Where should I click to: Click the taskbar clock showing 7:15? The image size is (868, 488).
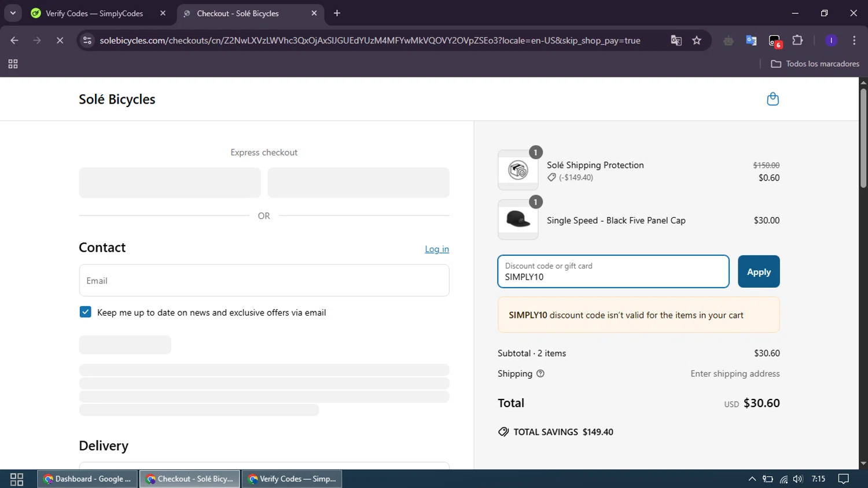tap(818, 479)
